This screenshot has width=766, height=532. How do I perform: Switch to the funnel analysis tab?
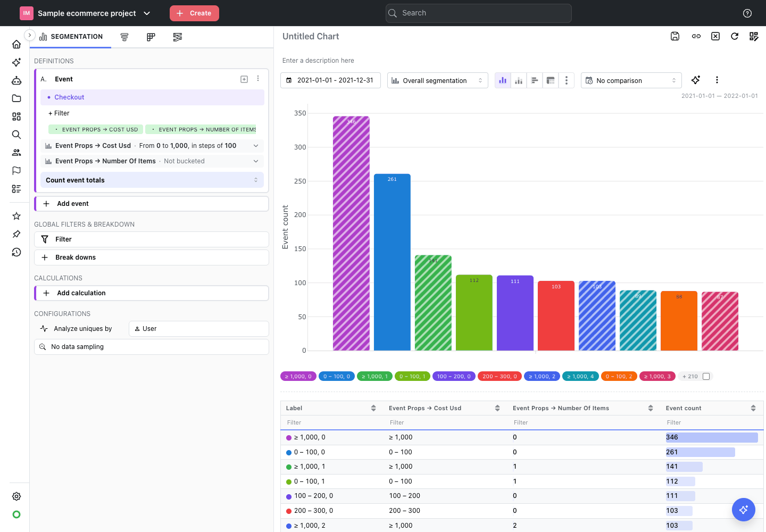tap(124, 37)
